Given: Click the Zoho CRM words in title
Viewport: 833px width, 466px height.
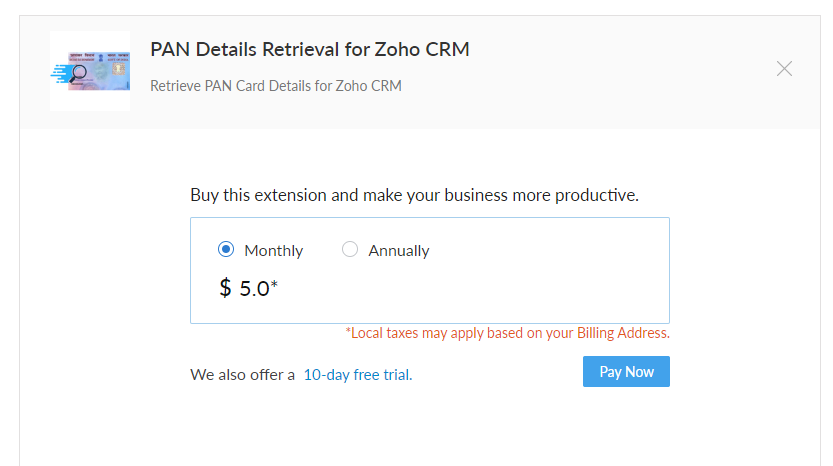Looking at the screenshot, I should point(422,49).
